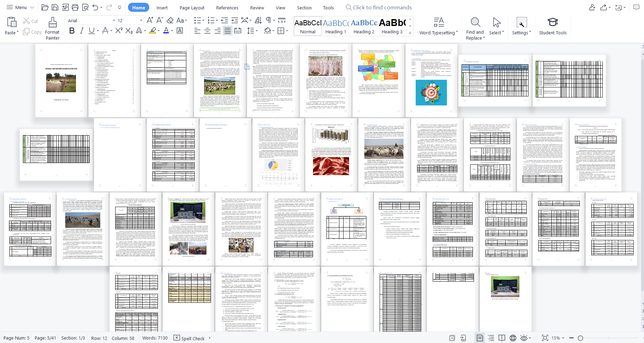This screenshot has height=343, width=644.
Task: Open the font name dropdown showing Arial
Action: click(92, 20)
